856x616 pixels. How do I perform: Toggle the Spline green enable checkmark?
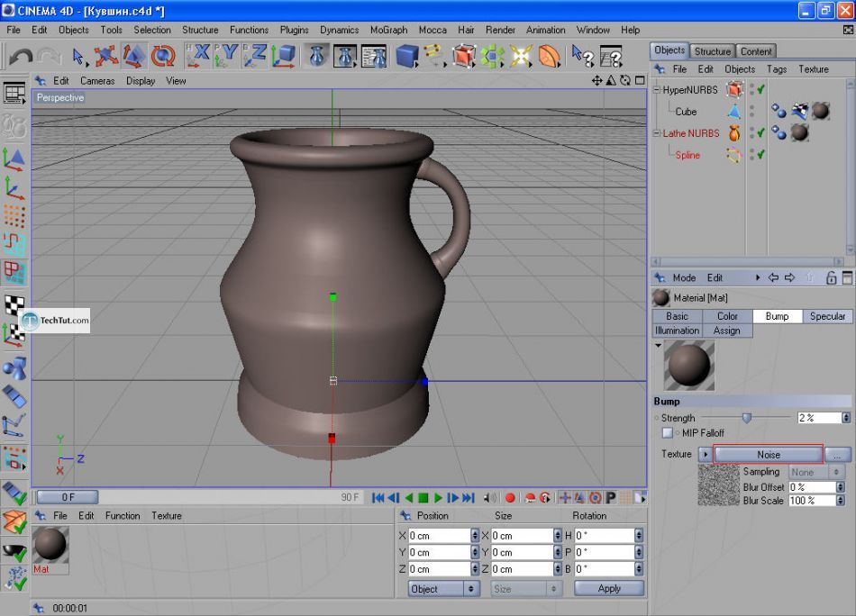761,155
